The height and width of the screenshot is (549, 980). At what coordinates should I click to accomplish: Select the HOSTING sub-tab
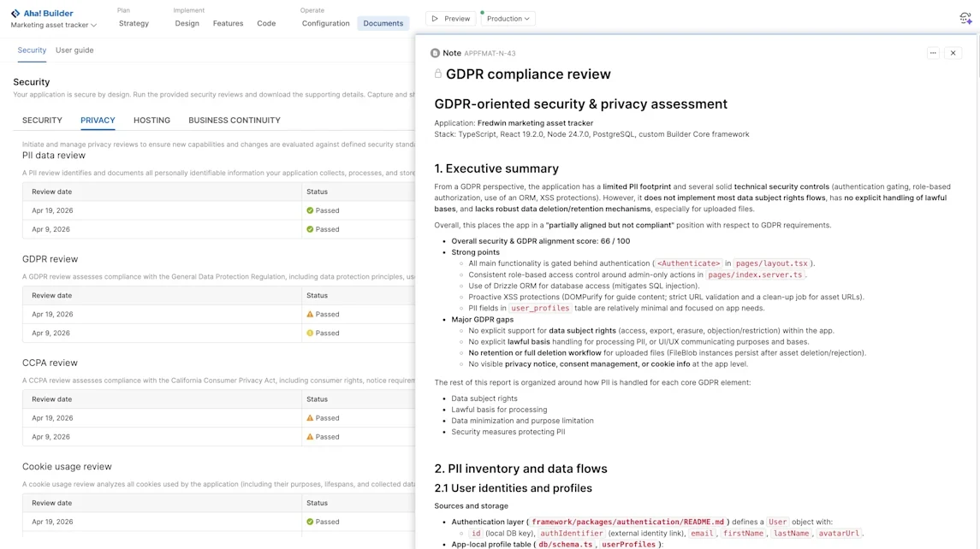151,120
